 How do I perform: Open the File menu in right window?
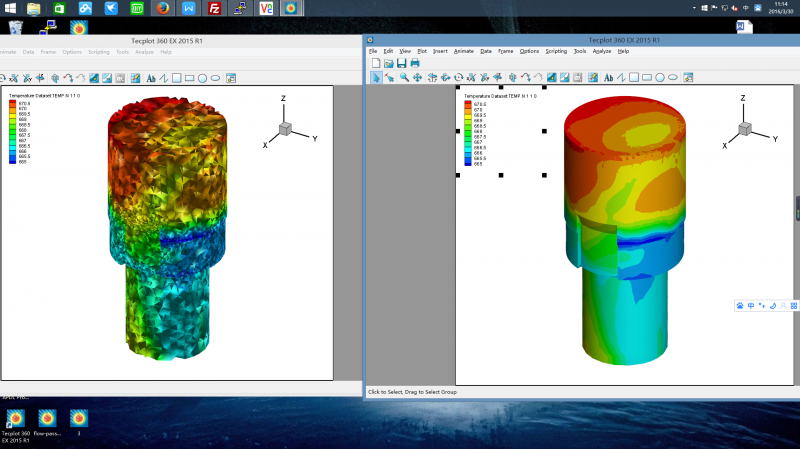[373, 51]
